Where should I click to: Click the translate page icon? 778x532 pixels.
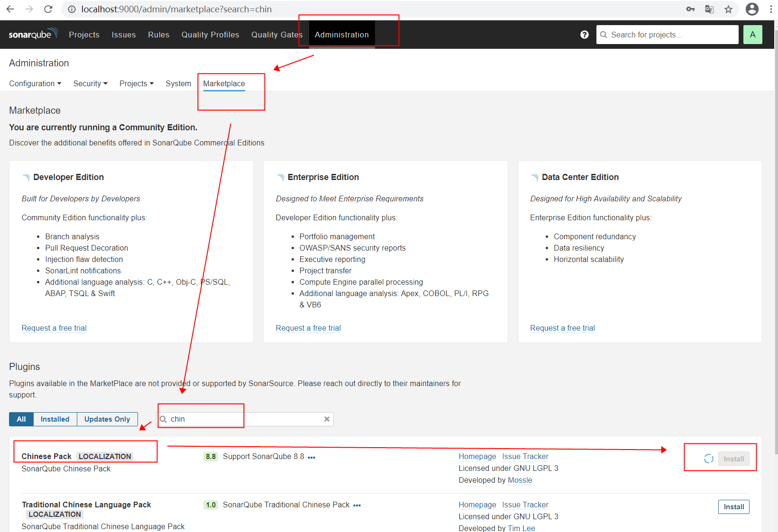(709, 9)
